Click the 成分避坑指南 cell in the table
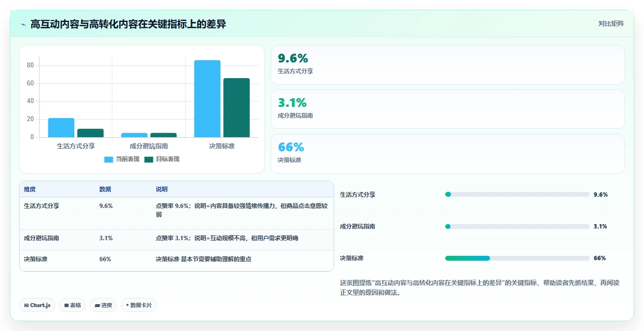This screenshot has height=331, width=644. [x=42, y=238]
